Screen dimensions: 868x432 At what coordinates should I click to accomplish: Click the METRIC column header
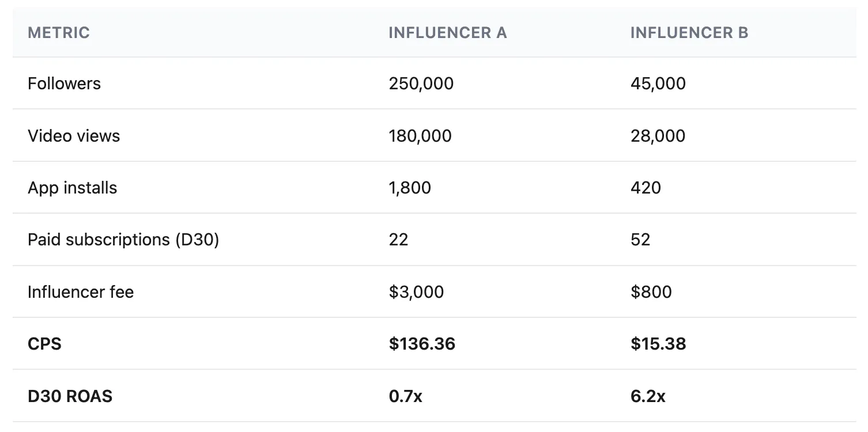(x=59, y=33)
